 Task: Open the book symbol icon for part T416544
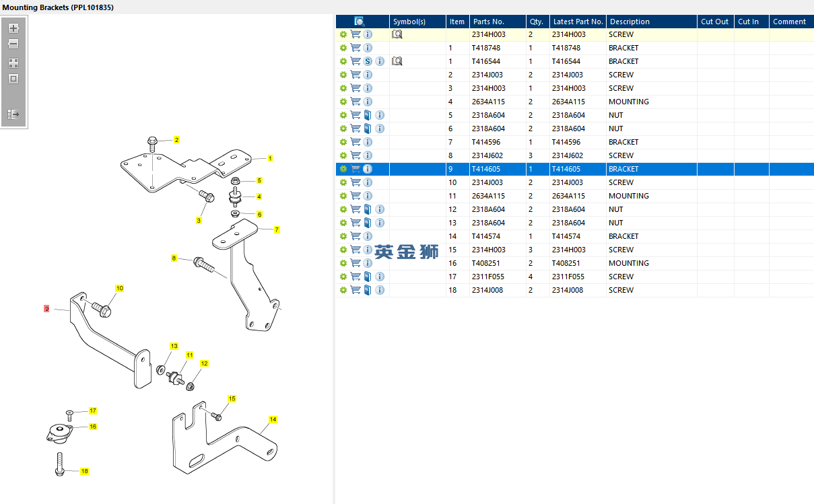[397, 61]
